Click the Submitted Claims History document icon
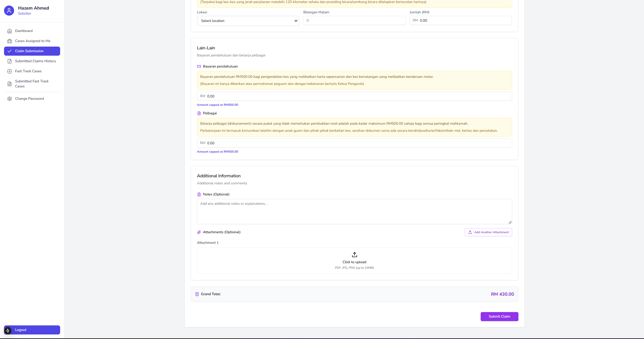The image size is (644, 339). click(x=10, y=61)
